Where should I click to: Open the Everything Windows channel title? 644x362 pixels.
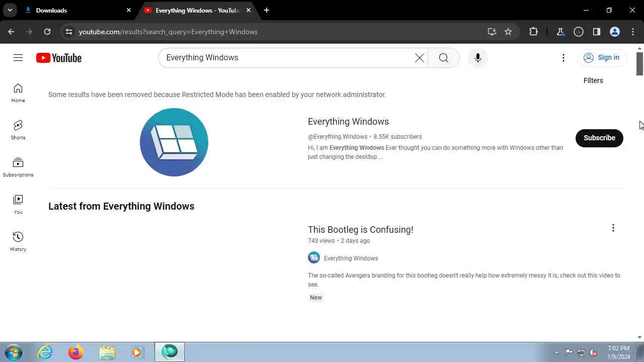[x=348, y=122]
